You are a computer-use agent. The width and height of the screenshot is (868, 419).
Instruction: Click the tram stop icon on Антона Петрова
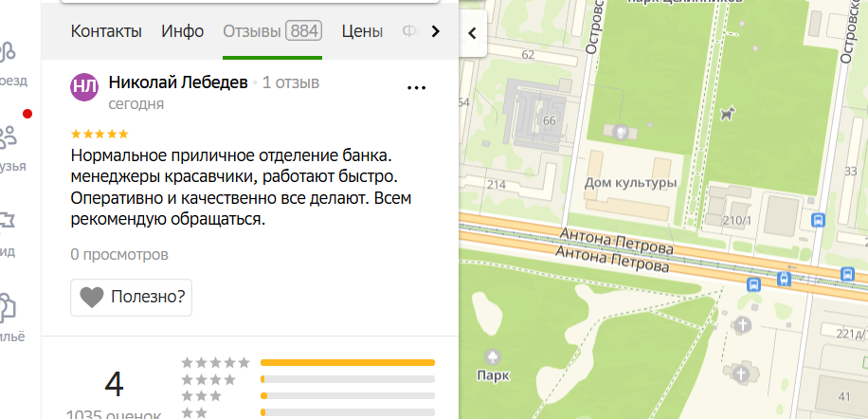click(x=784, y=279)
